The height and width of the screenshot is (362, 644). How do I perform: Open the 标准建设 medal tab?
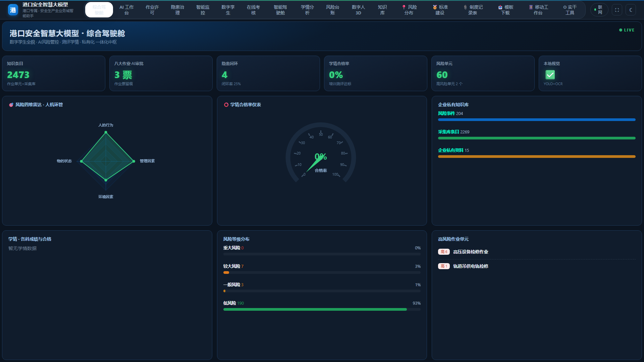pos(440,10)
